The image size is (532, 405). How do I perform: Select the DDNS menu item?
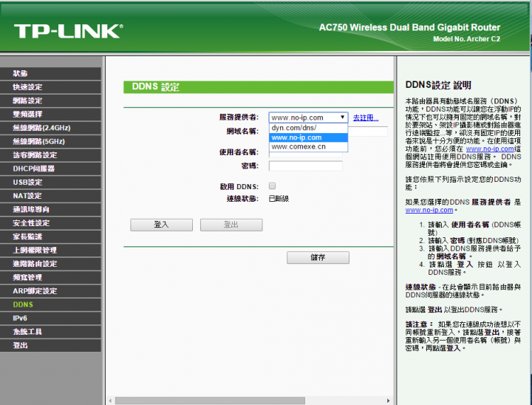(50, 304)
